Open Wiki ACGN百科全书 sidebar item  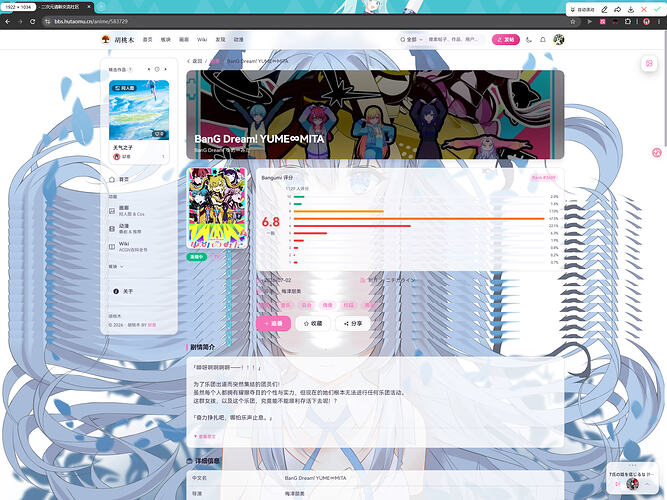coord(139,246)
